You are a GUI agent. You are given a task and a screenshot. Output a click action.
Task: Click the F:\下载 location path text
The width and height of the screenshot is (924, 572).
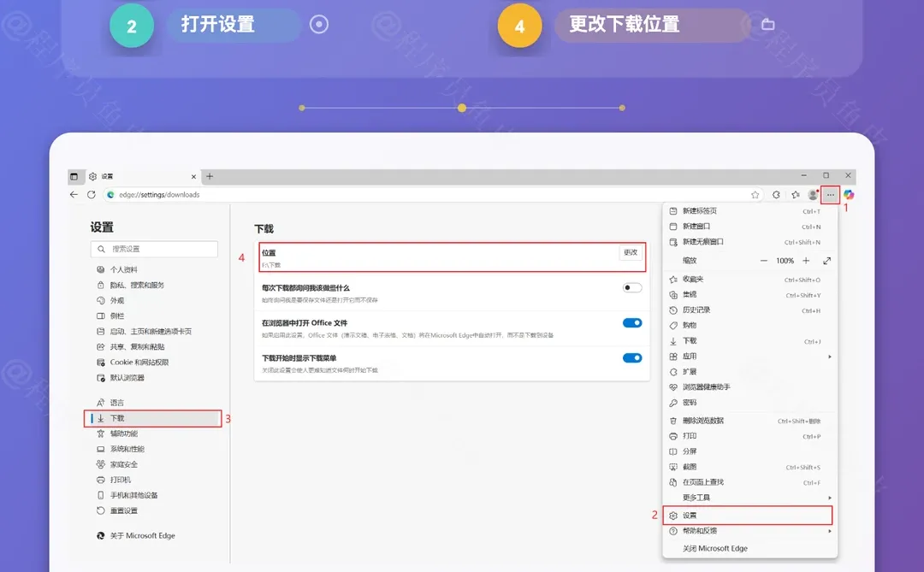pyautogui.click(x=271, y=265)
